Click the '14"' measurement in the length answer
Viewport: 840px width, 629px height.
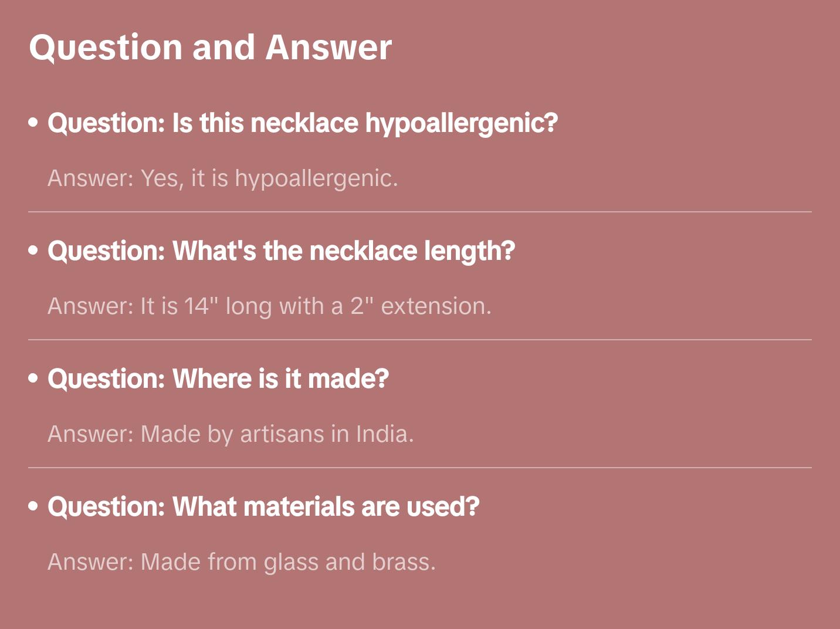(x=201, y=306)
